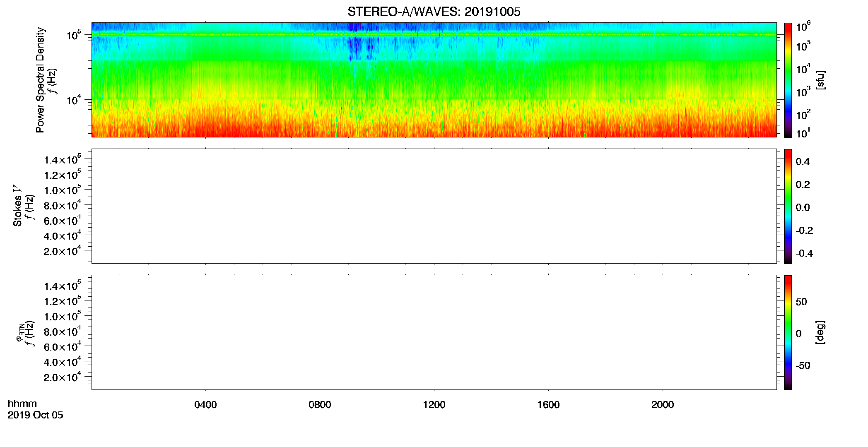Click the 0800 time tick label
Image resolution: width=868 pixels, height=447 pixels.
(320, 405)
